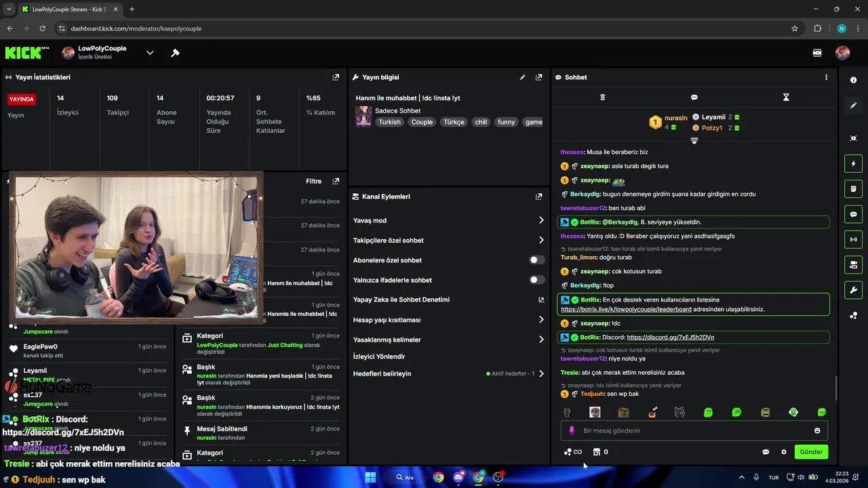Pop out the Yayın bilgisi panel

point(538,77)
